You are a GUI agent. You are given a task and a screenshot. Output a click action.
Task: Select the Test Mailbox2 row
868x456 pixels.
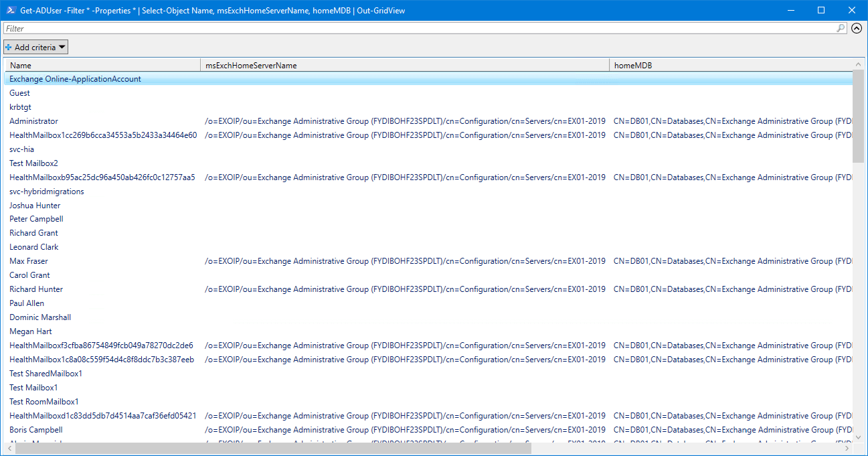click(428, 163)
